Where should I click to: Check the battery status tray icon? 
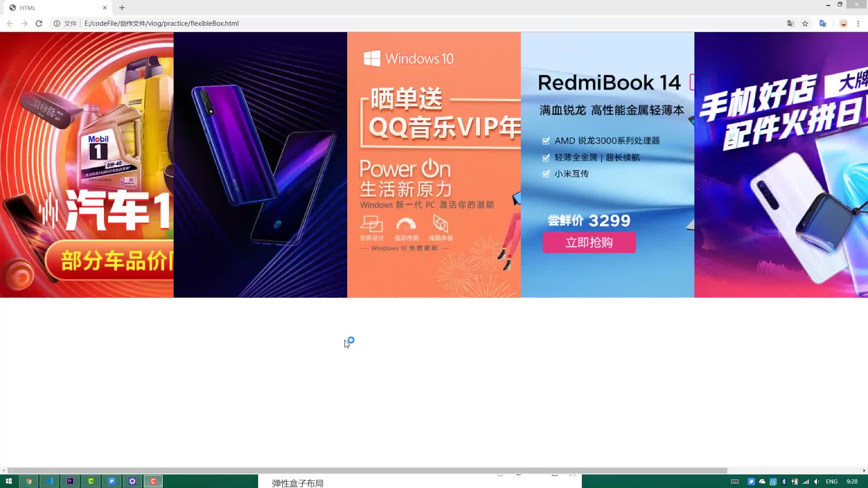point(795,482)
